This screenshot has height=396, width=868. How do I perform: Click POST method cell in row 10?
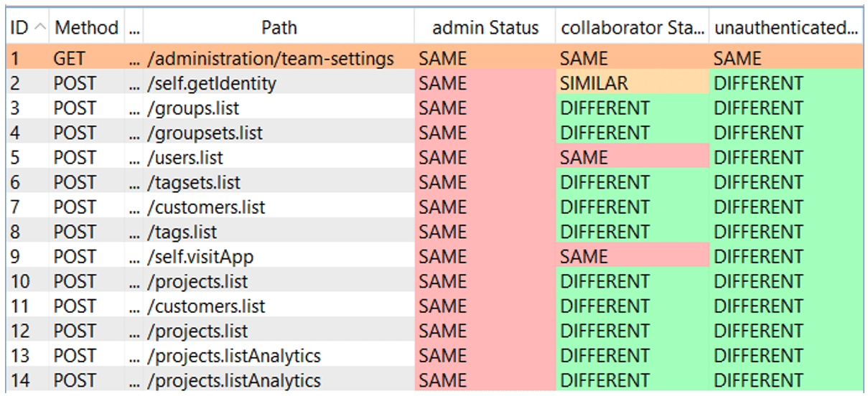click(75, 281)
